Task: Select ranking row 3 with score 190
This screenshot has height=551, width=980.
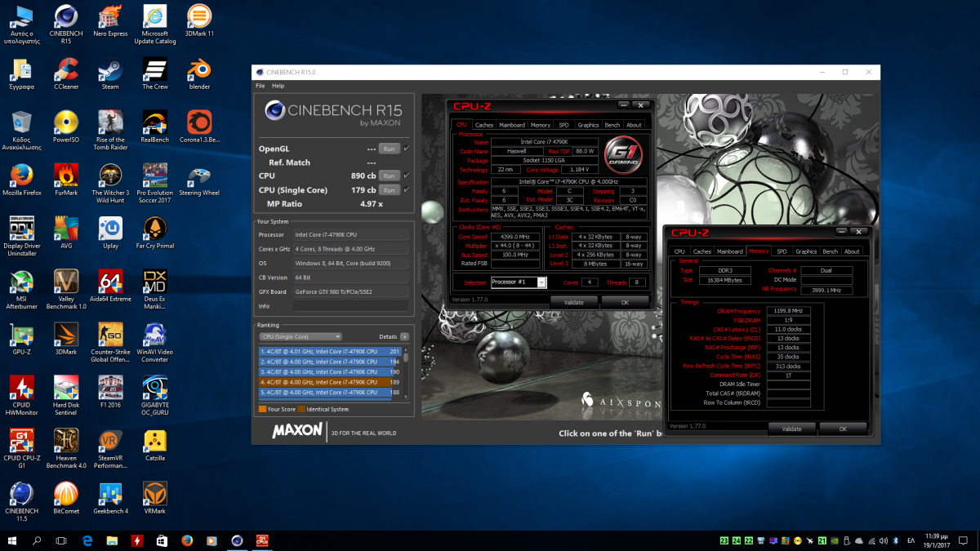Action: [330, 371]
